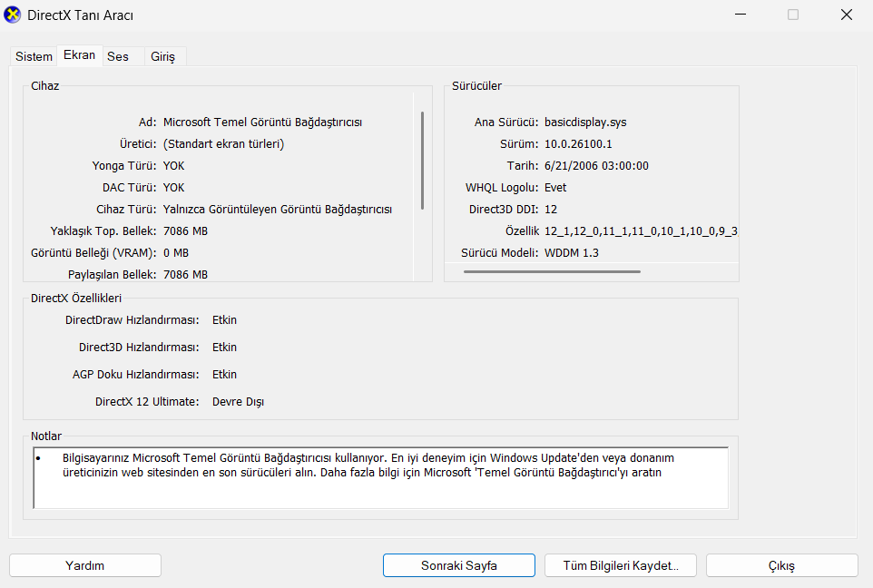873x588 pixels.
Task: Click the DirectX Tanı Aracı title bar icon
Action: 12,15
